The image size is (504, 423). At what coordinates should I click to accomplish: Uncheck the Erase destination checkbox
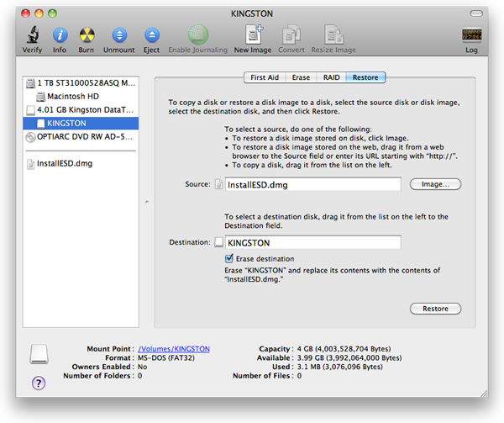[228, 258]
